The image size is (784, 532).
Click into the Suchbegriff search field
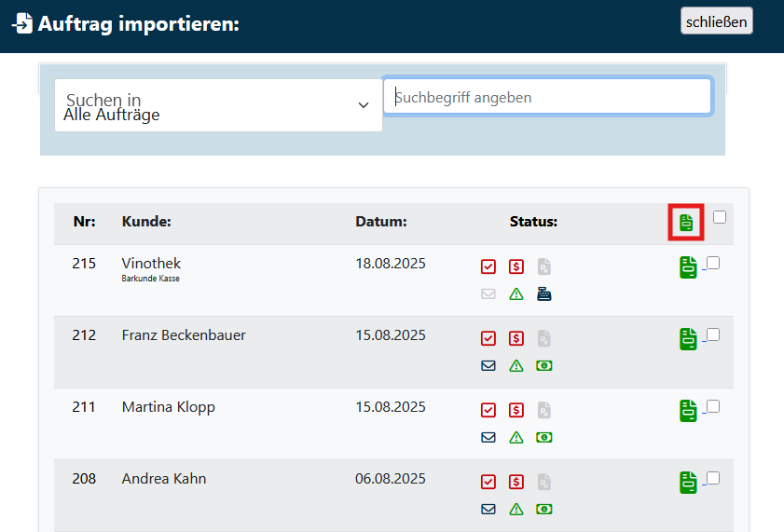coord(547,97)
